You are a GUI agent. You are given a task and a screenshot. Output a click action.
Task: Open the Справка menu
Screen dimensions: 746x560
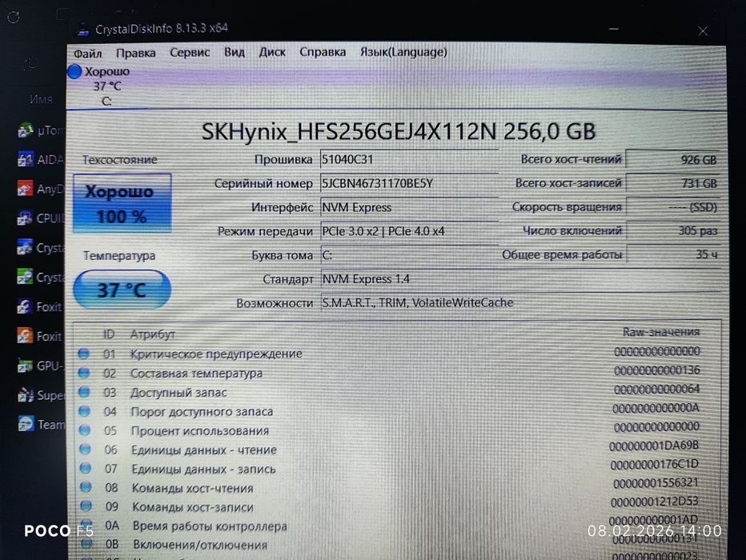click(323, 52)
